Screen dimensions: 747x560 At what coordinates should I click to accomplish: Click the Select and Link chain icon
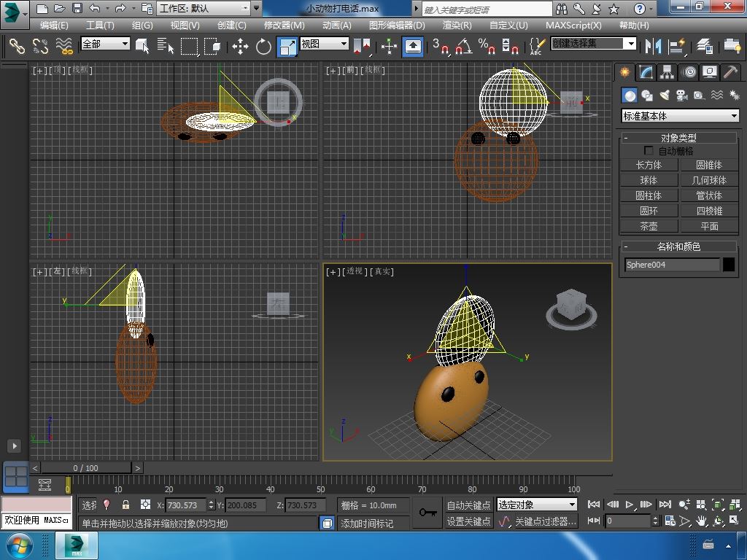[x=17, y=46]
